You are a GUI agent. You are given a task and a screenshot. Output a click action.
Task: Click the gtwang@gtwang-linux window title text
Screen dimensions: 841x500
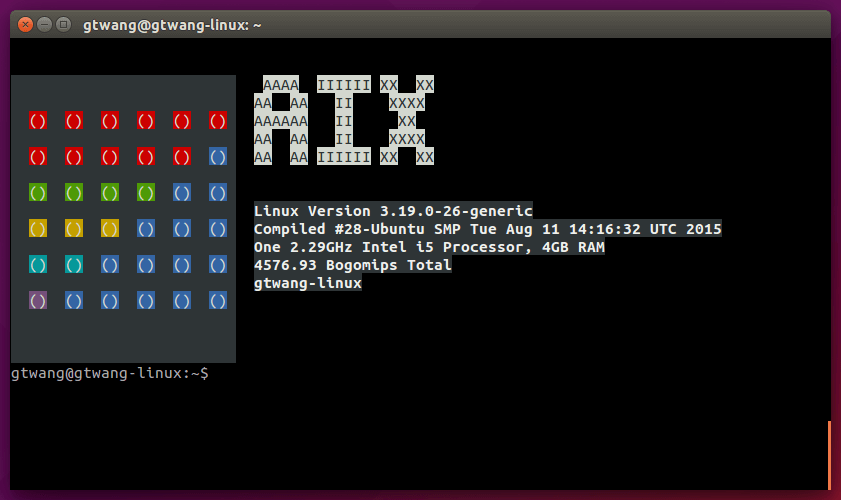point(172,24)
